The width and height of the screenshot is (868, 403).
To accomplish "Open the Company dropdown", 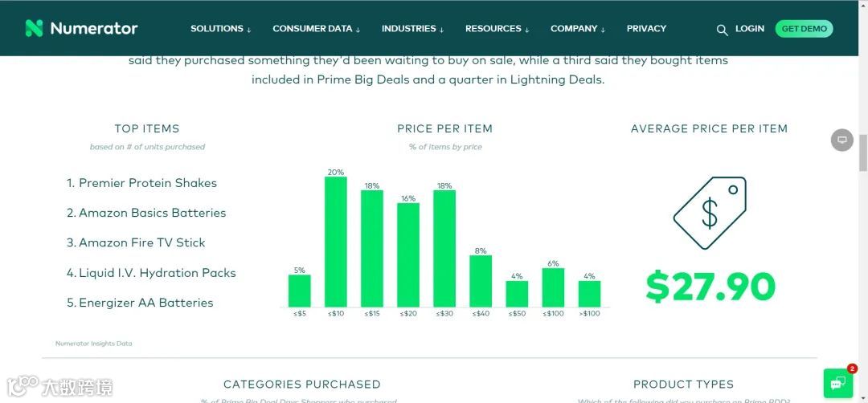I will click(x=577, y=29).
